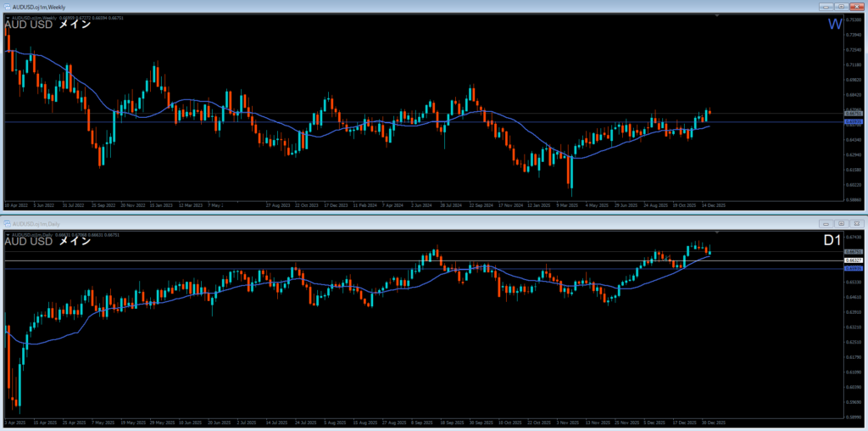
Task: Click the chart shift triangle on Weekly chart
Action: 717,16
